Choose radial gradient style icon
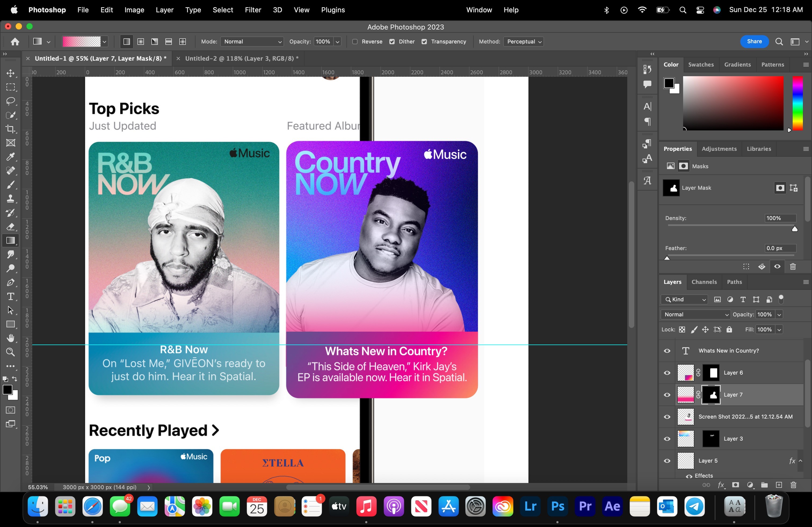Viewport: 812px width, 527px height. click(x=140, y=42)
